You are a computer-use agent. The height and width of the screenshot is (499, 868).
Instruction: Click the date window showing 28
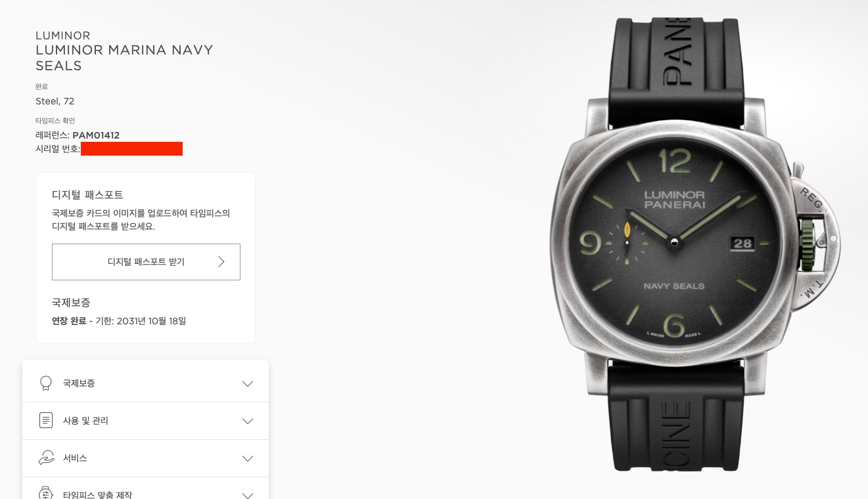742,243
